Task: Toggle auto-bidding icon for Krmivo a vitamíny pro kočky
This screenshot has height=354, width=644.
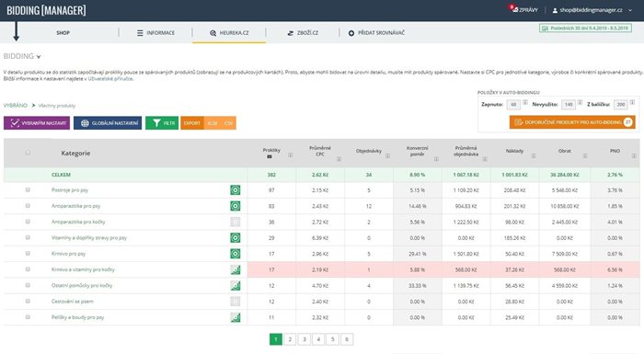Action: tap(235, 269)
